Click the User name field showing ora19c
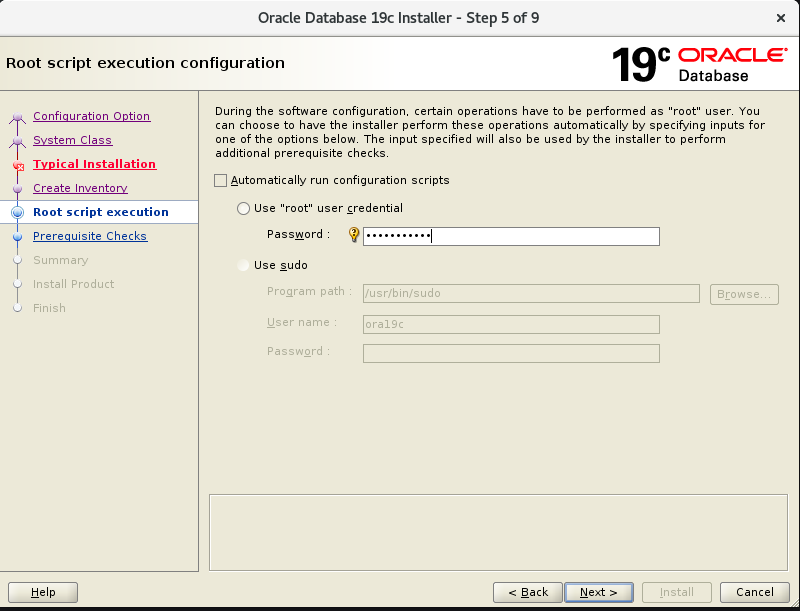The image size is (800, 611). tap(511, 324)
